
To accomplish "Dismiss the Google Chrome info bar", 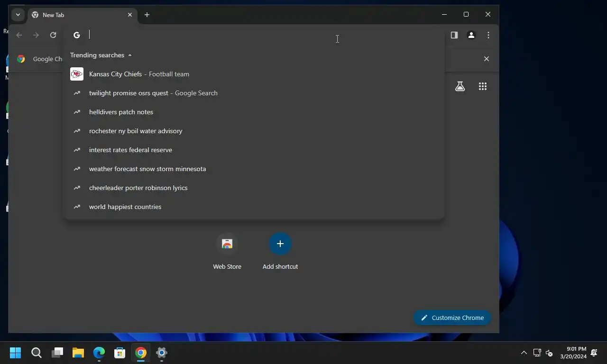I will tap(486, 59).
